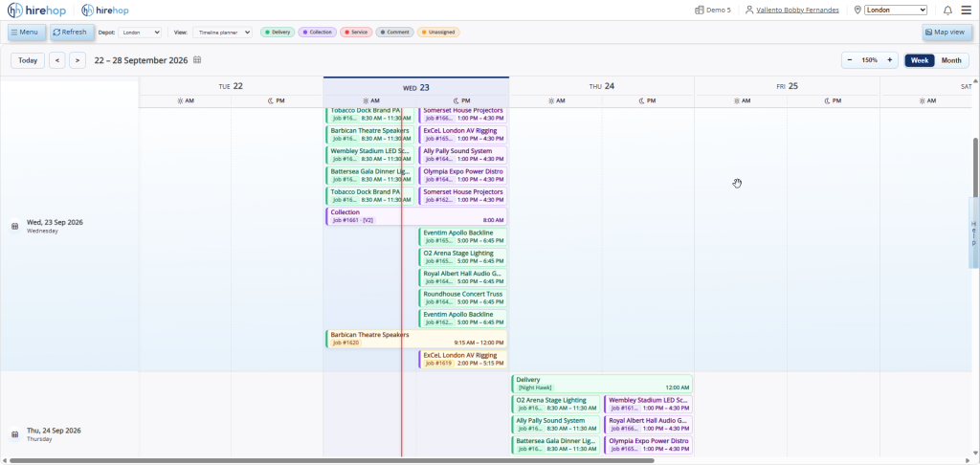The height and width of the screenshot is (465, 980).
Task: Open the London location dropdown in header
Action: pos(896,10)
